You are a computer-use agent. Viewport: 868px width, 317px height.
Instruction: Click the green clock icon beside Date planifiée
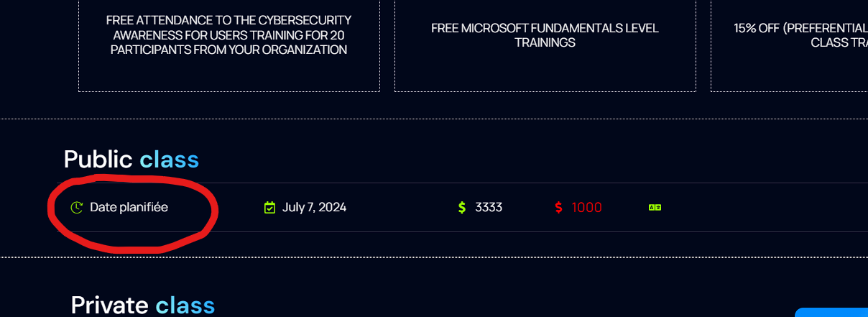click(x=77, y=208)
